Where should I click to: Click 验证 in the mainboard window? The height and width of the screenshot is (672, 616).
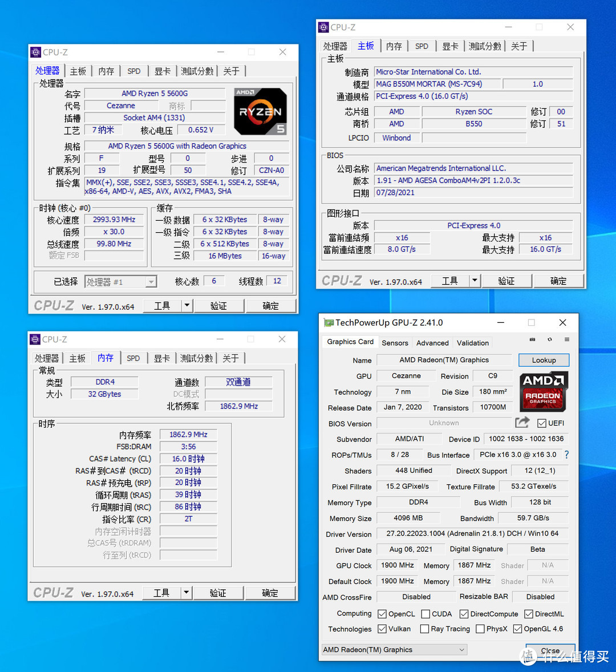(x=506, y=281)
